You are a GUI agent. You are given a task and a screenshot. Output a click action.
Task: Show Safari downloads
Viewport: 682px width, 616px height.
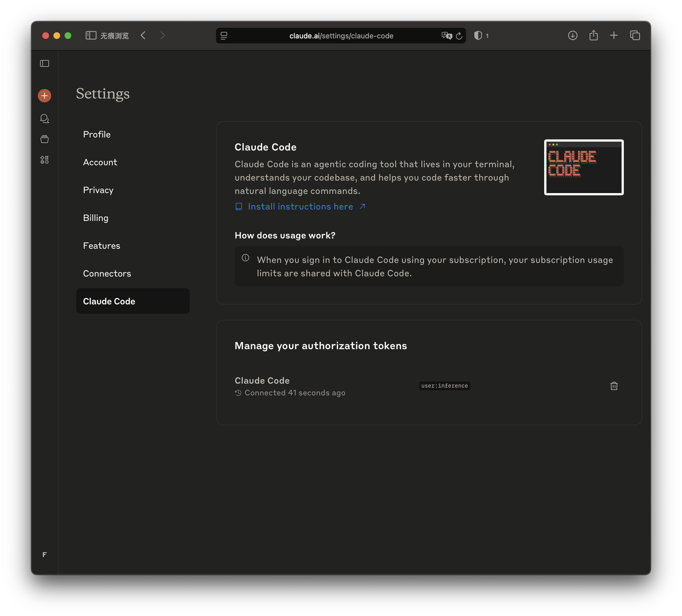pos(573,36)
